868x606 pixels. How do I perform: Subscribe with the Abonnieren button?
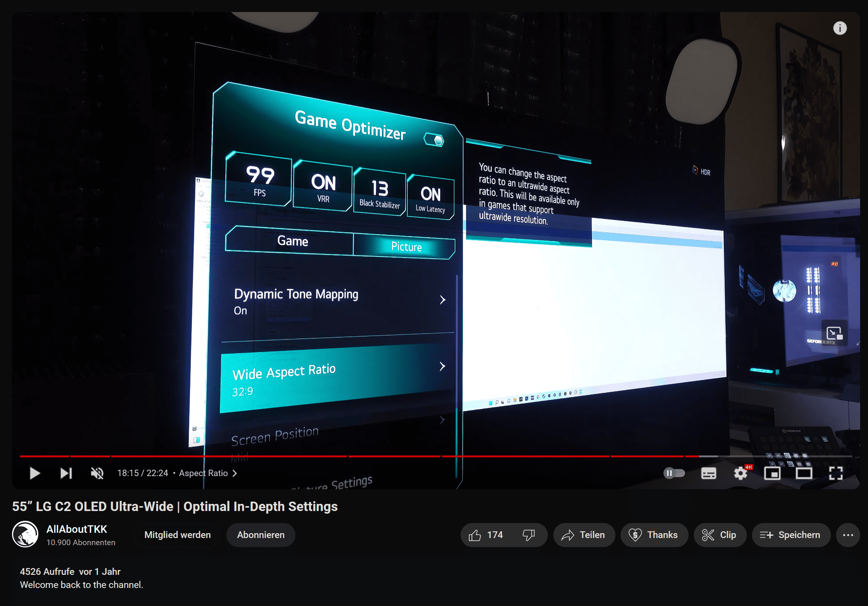[261, 535]
